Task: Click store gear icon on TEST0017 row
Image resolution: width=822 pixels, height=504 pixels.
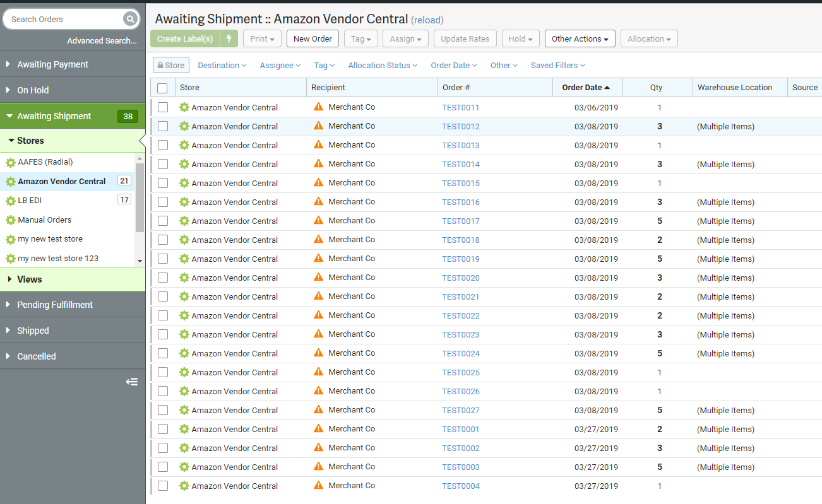Action: [x=184, y=221]
